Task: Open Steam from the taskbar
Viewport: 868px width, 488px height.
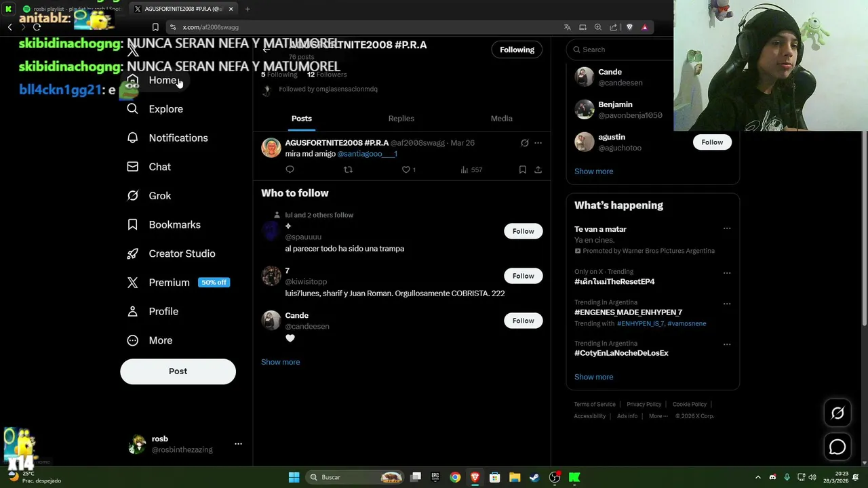Action: coord(534,477)
